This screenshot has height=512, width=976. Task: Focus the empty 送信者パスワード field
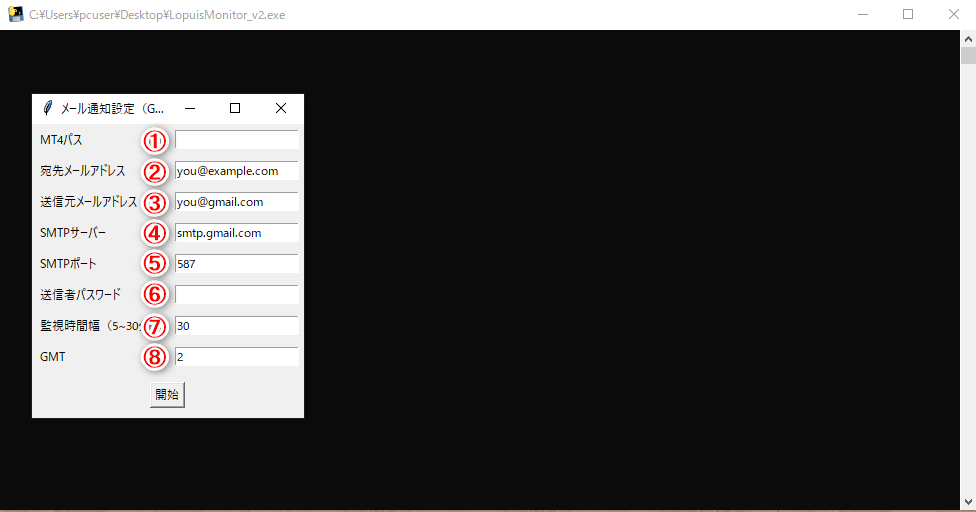(236, 295)
